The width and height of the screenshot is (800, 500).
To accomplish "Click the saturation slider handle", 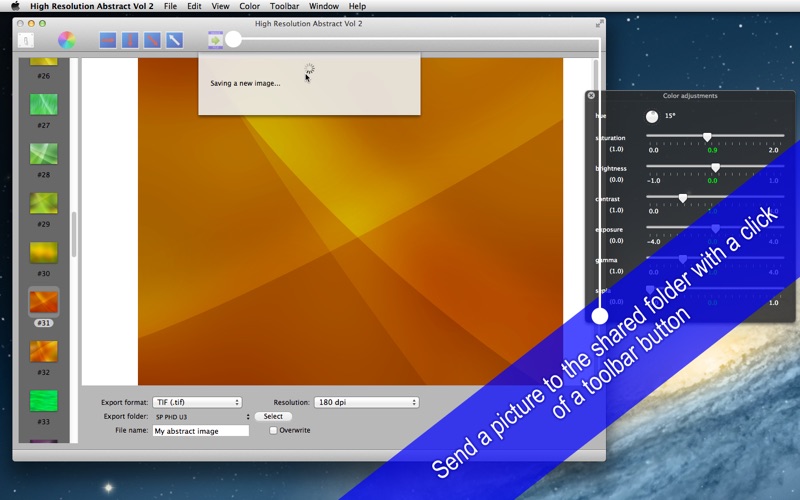I will pyautogui.click(x=707, y=137).
